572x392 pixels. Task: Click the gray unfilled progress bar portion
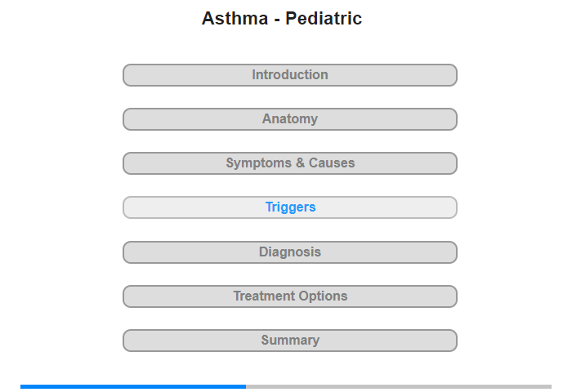coord(399,386)
